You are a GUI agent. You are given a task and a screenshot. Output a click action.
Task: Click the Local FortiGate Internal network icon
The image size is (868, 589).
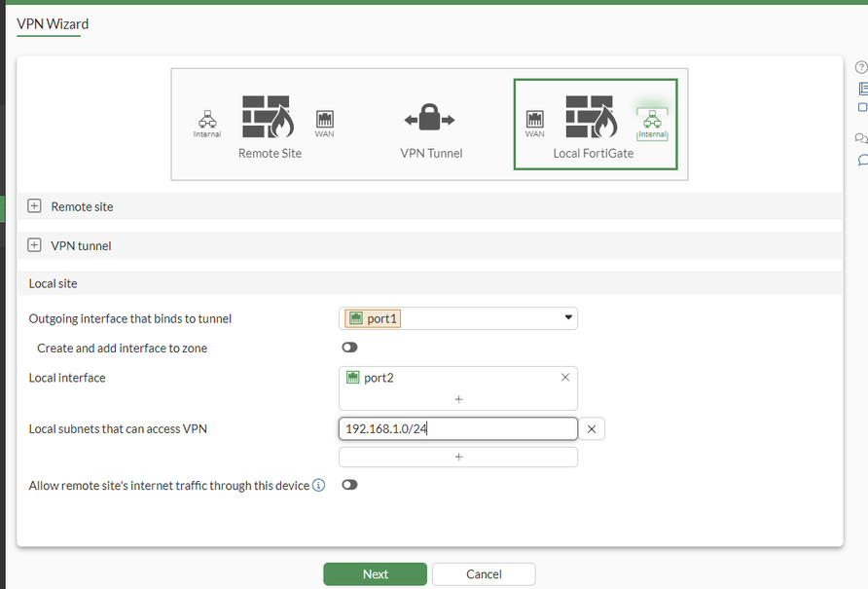pos(652,124)
